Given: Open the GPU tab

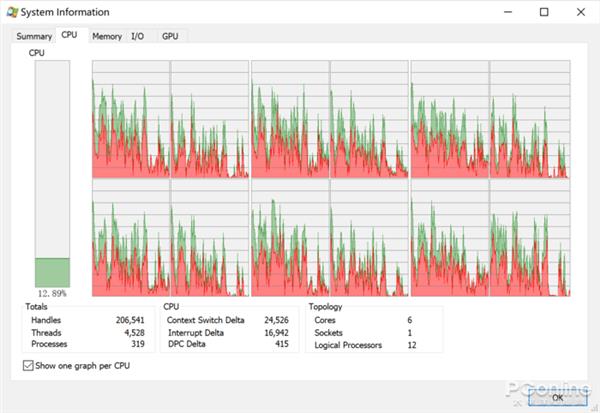Looking at the screenshot, I should (x=170, y=37).
